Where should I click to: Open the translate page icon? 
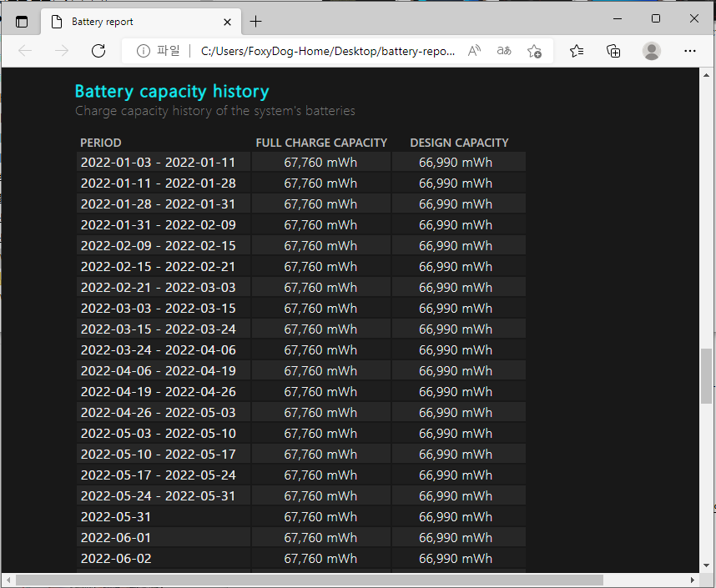point(504,51)
